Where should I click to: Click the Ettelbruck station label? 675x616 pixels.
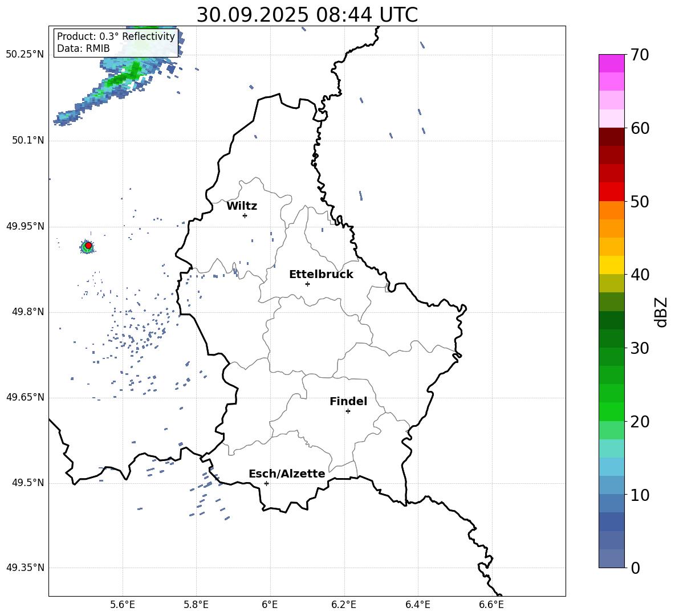(321, 275)
